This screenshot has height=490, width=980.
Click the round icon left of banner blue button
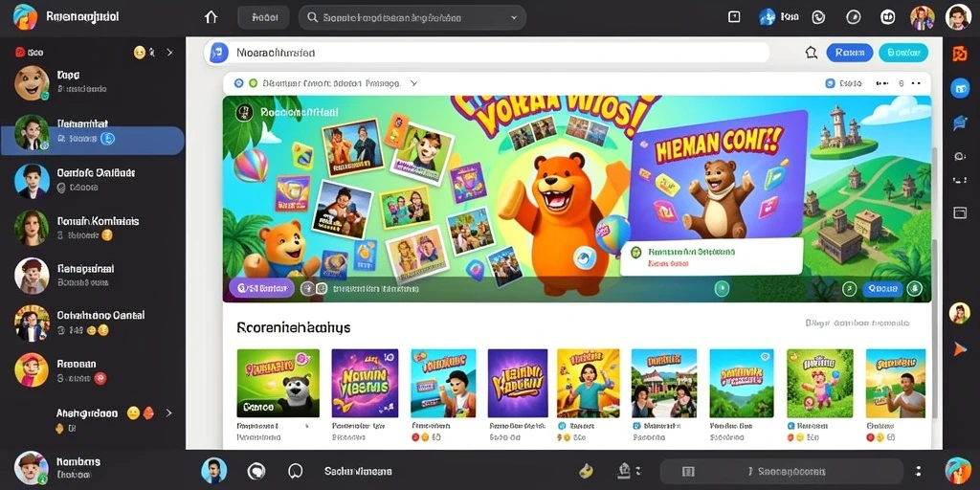click(849, 289)
